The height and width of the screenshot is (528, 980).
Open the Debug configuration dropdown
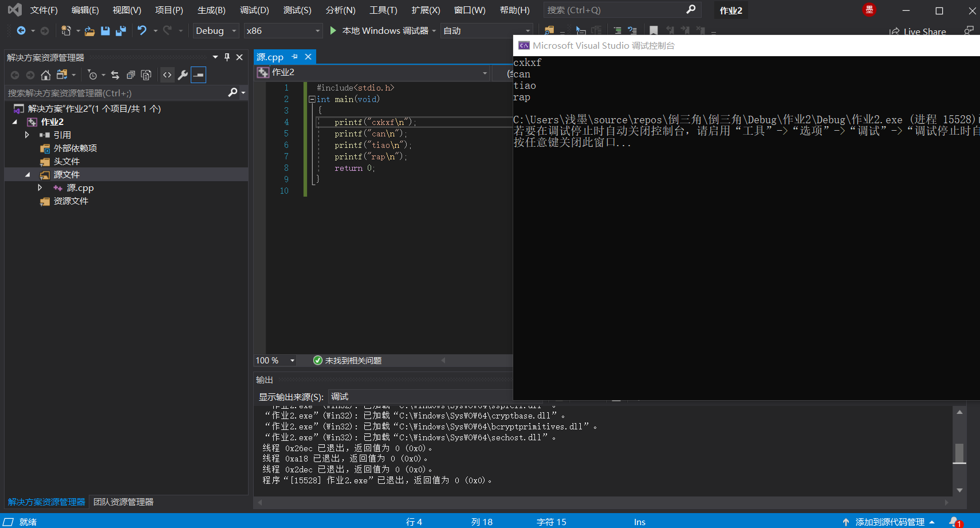215,31
